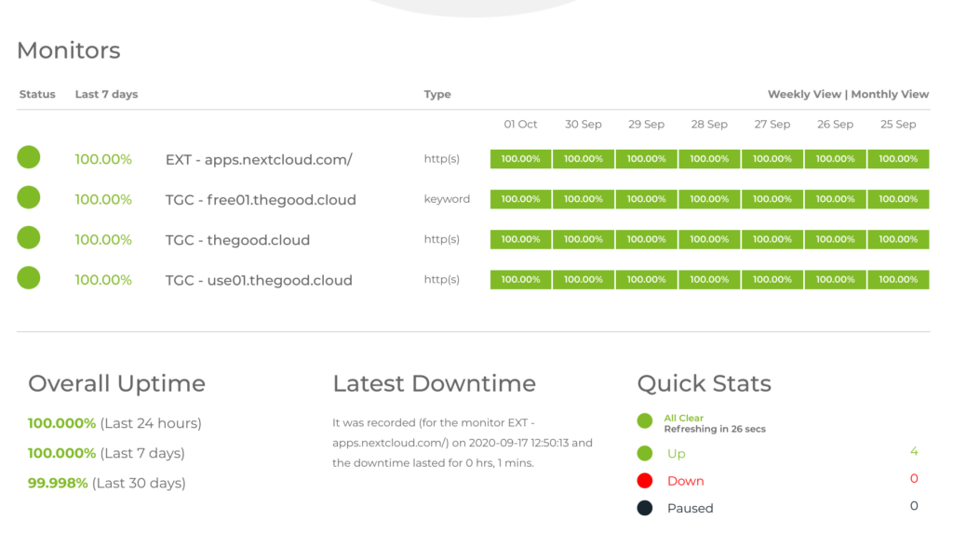953x560 pixels.
Task: Click the http(s) type label for TGC - thegood.cloud
Action: 442,239
